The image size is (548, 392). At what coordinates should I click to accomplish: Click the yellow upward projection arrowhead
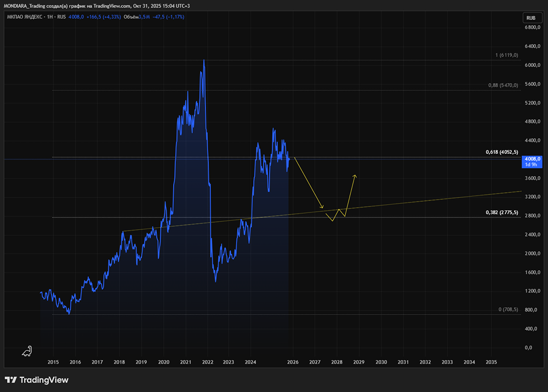point(355,176)
